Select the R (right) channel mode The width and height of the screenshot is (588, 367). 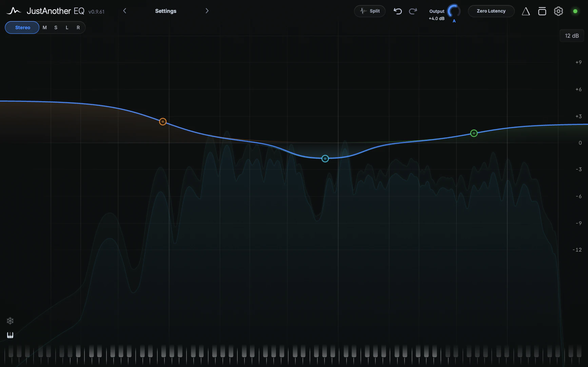(78, 27)
